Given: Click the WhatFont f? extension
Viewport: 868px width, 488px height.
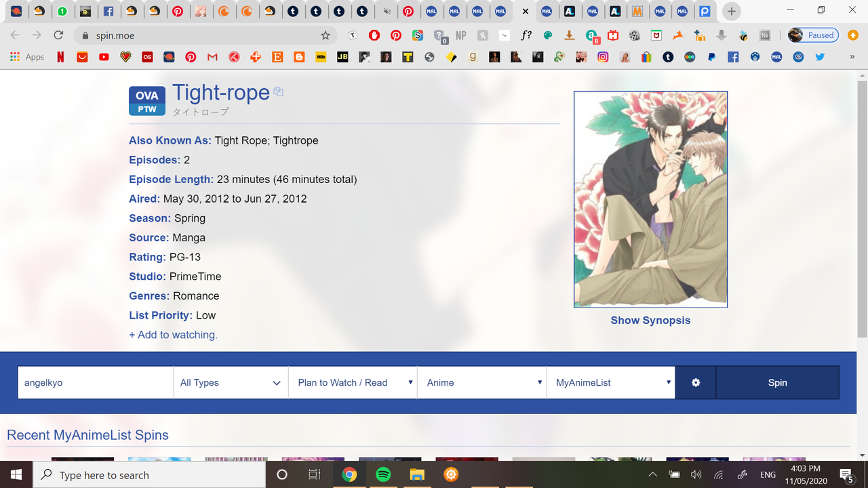Looking at the screenshot, I should [526, 35].
